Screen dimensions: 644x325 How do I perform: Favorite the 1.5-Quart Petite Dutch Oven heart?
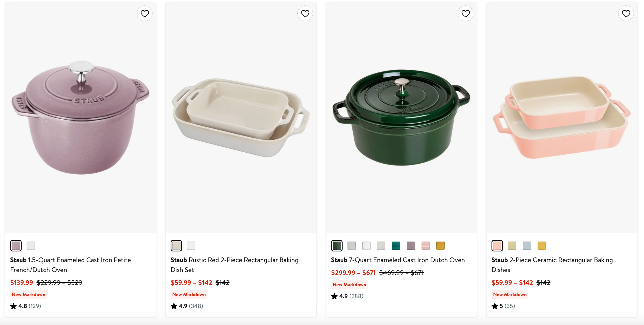click(x=145, y=13)
